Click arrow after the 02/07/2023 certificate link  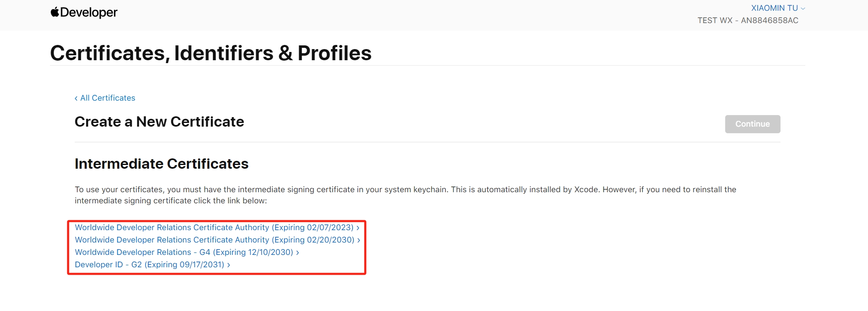(x=358, y=228)
